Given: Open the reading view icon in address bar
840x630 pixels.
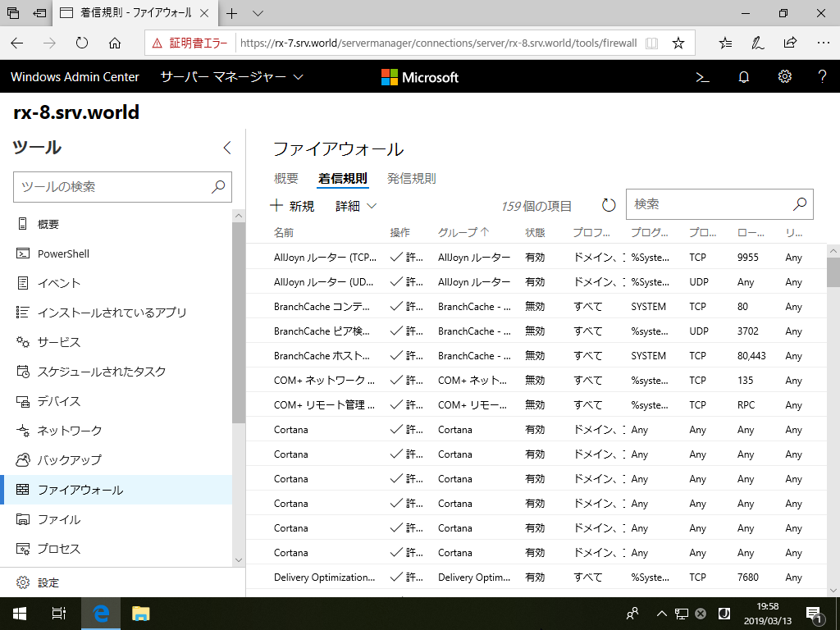Looking at the screenshot, I should 651,43.
